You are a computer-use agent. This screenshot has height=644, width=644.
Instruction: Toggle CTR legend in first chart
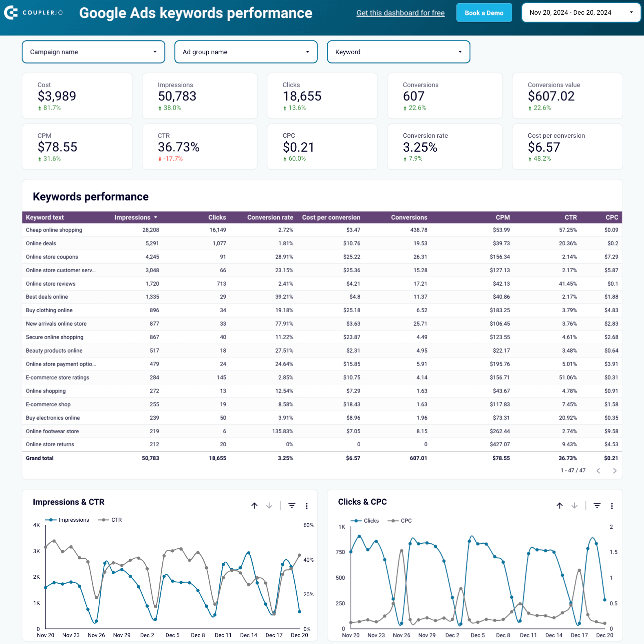(110, 520)
